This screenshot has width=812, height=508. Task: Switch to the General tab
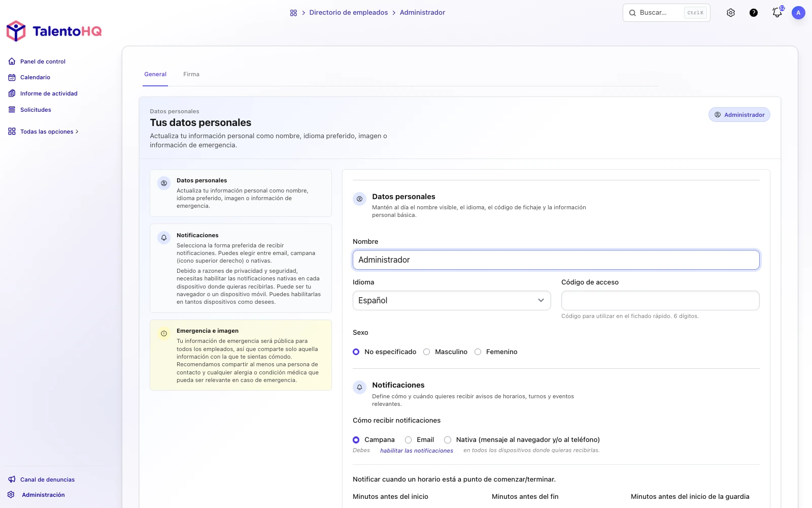(x=155, y=74)
